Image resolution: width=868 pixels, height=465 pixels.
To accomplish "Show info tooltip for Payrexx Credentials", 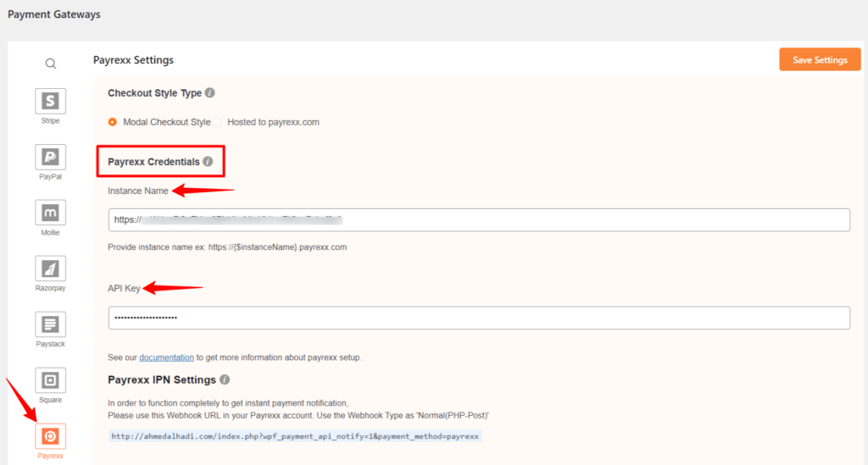I will click(208, 162).
